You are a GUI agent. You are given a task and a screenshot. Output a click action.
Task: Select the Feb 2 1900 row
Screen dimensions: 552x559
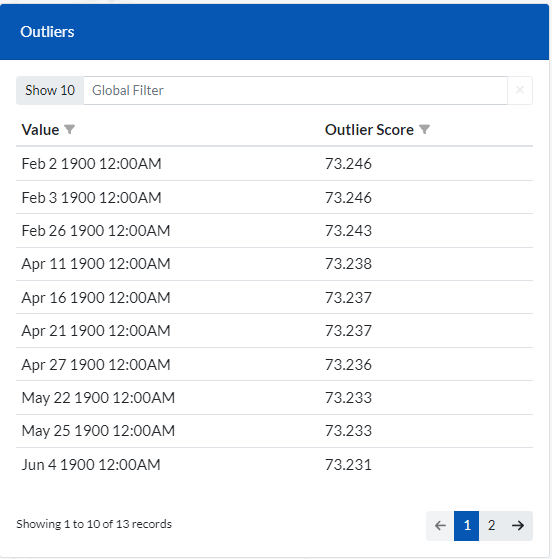(x=275, y=164)
